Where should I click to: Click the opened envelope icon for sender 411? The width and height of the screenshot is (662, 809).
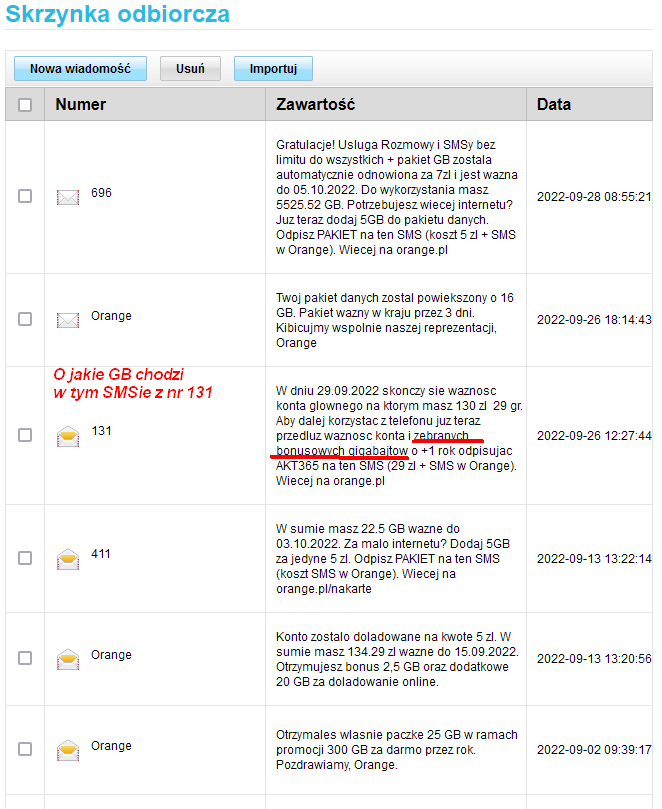pyautogui.click(x=68, y=558)
